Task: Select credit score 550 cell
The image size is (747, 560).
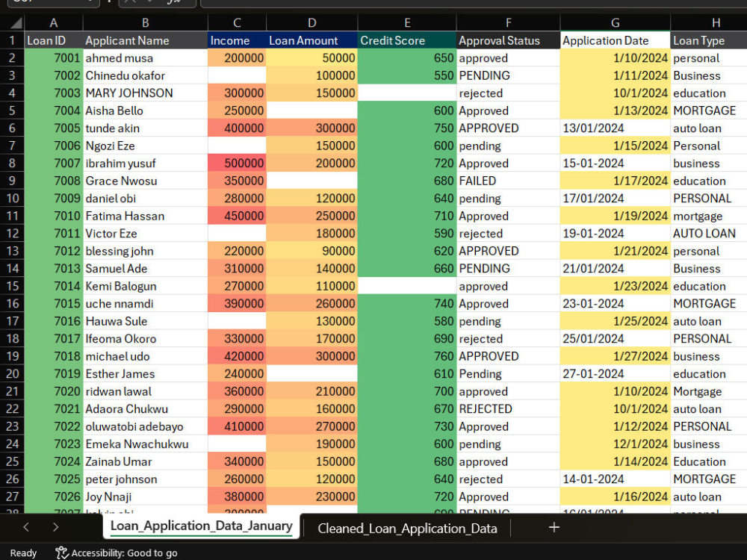Action: (x=407, y=75)
